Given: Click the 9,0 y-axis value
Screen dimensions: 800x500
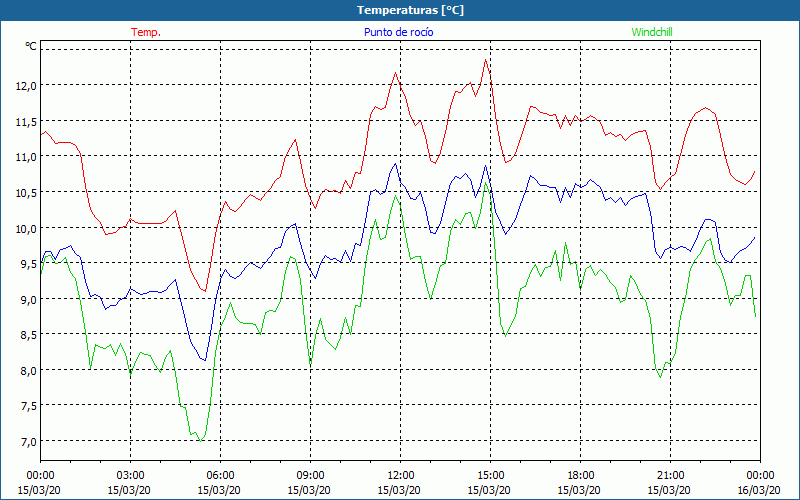Looking at the screenshot, I should pyautogui.click(x=29, y=299).
